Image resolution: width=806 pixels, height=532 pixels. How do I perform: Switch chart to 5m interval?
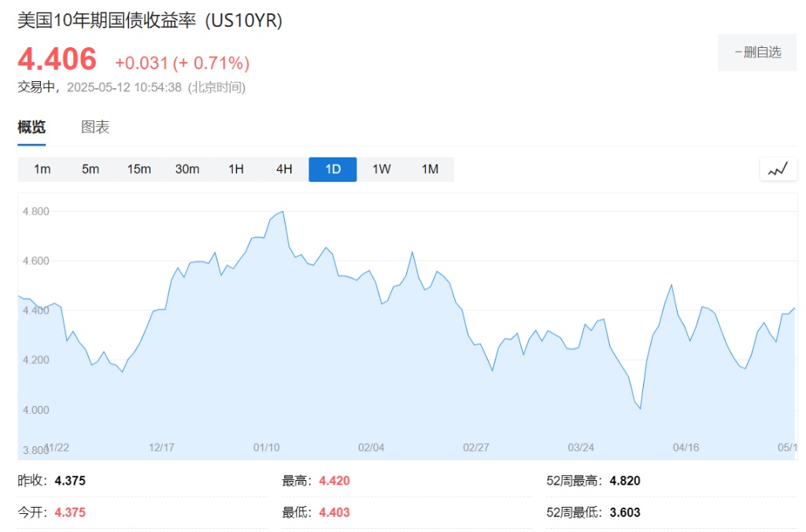coord(91,169)
